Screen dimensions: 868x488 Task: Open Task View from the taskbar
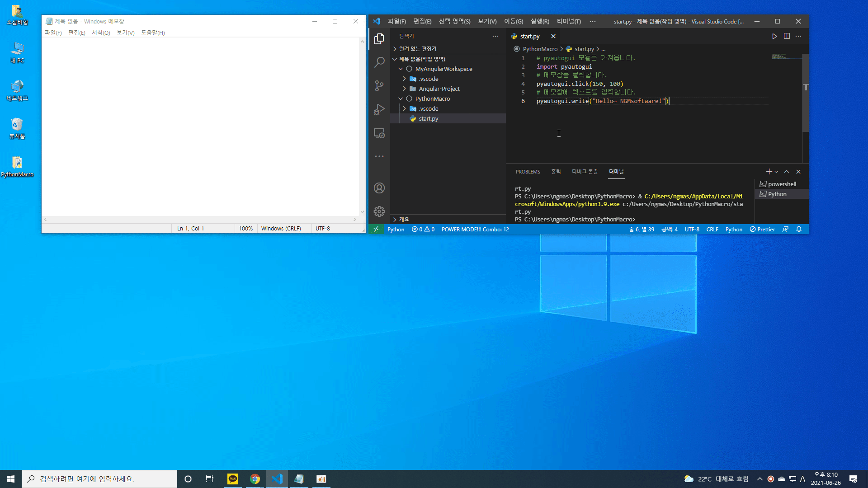pyautogui.click(x=210, y=479)
